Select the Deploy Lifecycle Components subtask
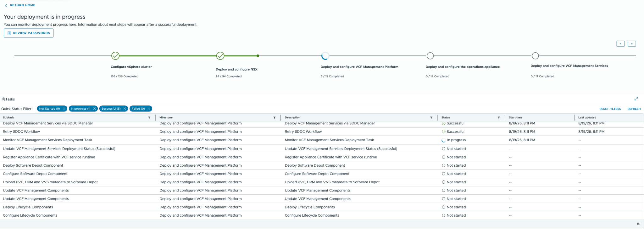Screen dimensions: 644x229 coord(28,207)
